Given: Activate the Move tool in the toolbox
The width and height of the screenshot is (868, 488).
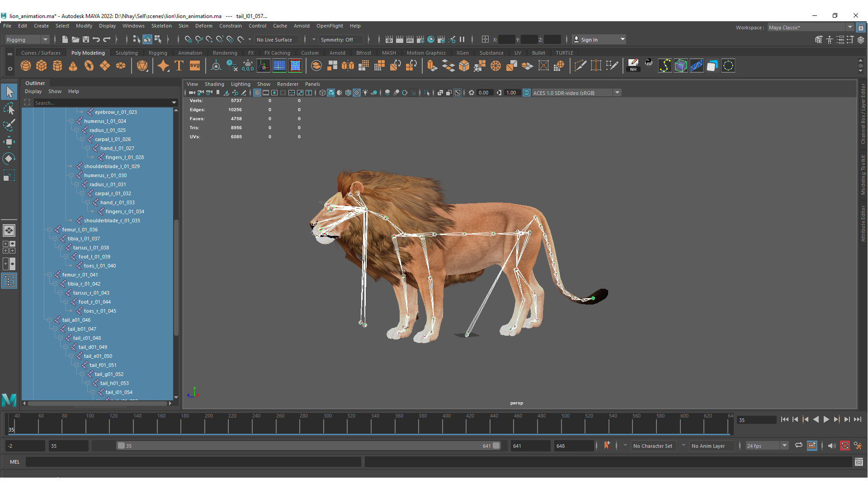Looking at the screenshot, I should pyautogui.click(x=9, y=142).
